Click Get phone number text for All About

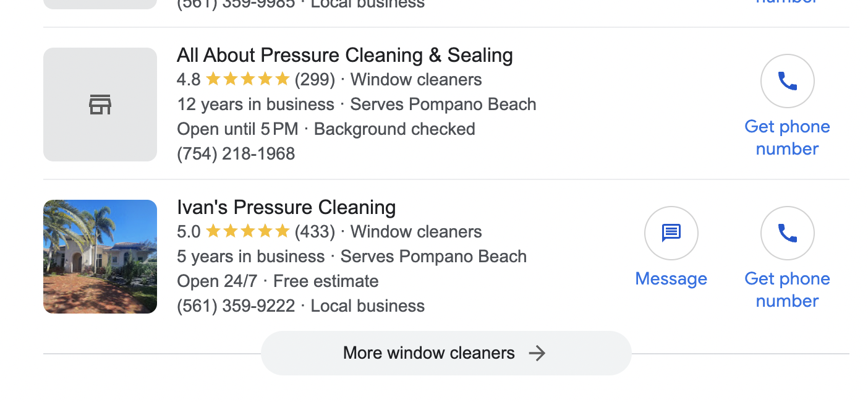tap(787, 137)
